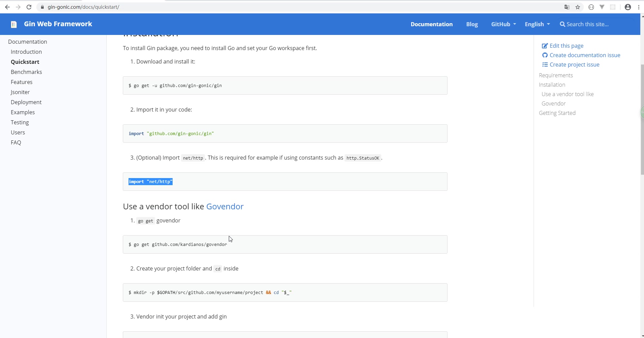
Task: Click the Gin document logo icon
Action: coord(14,24)
